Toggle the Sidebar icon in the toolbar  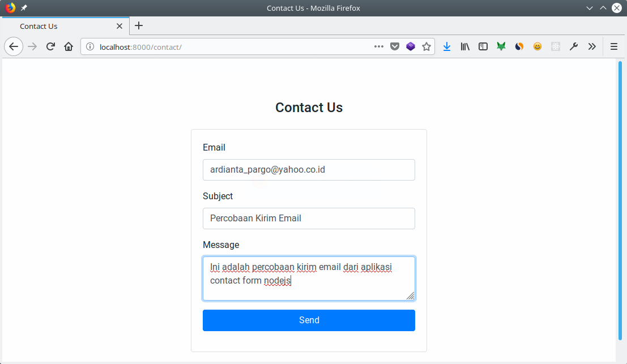click(483, 46)
